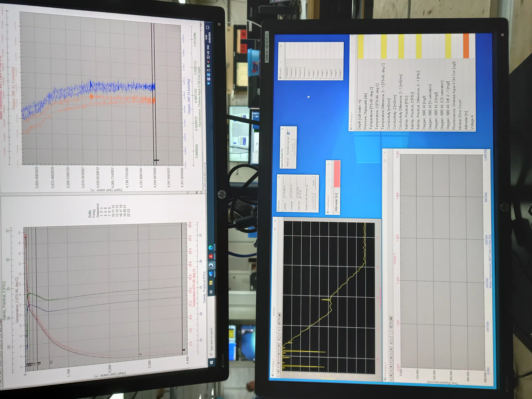Close the NMEA Data dialog
The width and height of the screenshot is (532, 399).
pyautogui.click(x=279, y=177)
